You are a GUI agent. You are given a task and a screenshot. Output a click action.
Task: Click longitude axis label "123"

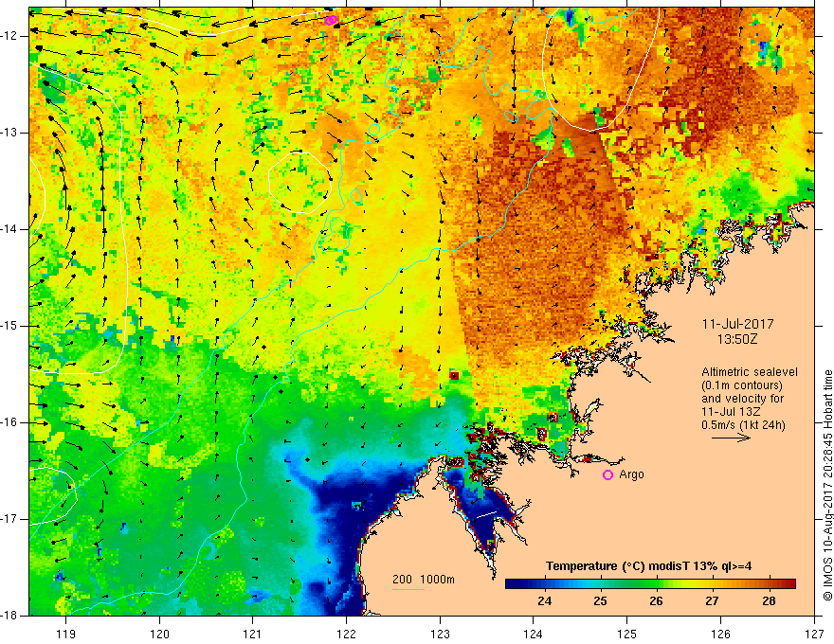tap(440, 634)
